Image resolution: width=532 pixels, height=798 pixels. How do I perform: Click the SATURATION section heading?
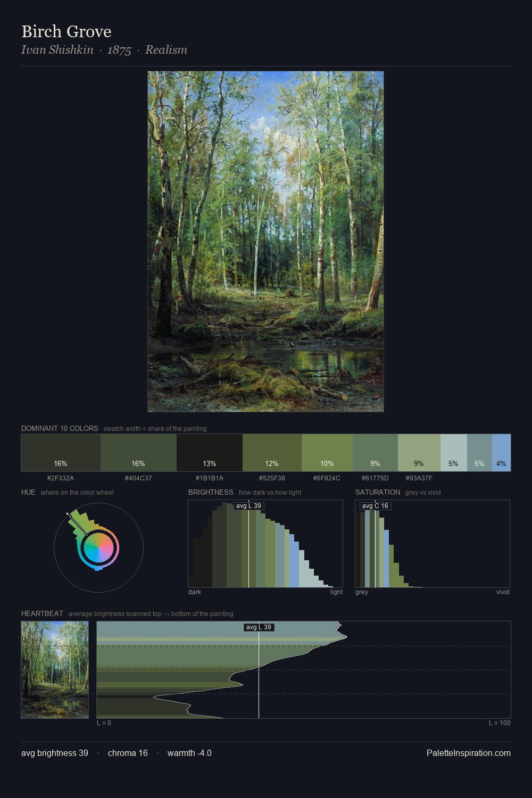pos(378,492)
